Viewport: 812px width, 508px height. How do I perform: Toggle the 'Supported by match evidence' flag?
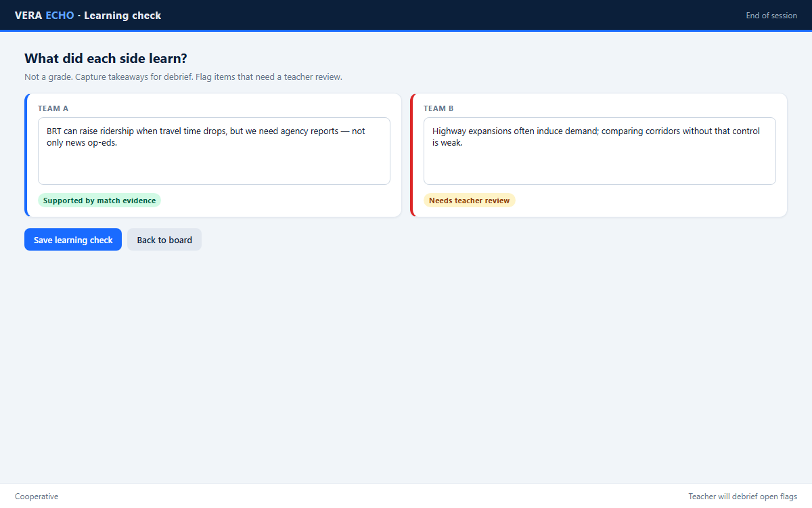[x=99, y=200]
